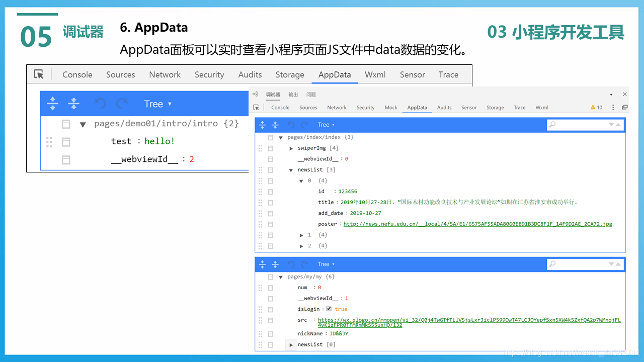Open the poster link news.nefu.edu.cn jpg URL
Viewport: 644px width, 362px height.
pos(478,224)
